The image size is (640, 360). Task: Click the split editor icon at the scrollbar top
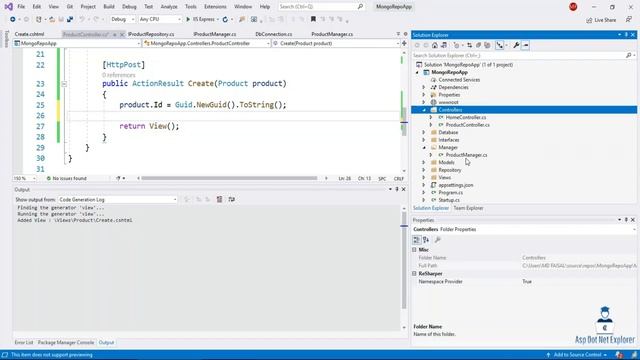tap(404, 43)
